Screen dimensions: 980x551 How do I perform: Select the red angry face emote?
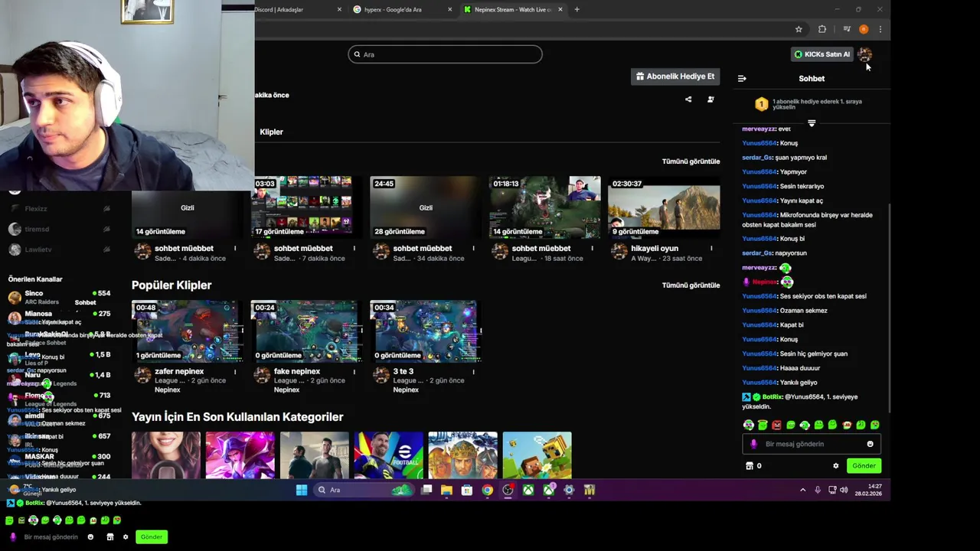776,425
